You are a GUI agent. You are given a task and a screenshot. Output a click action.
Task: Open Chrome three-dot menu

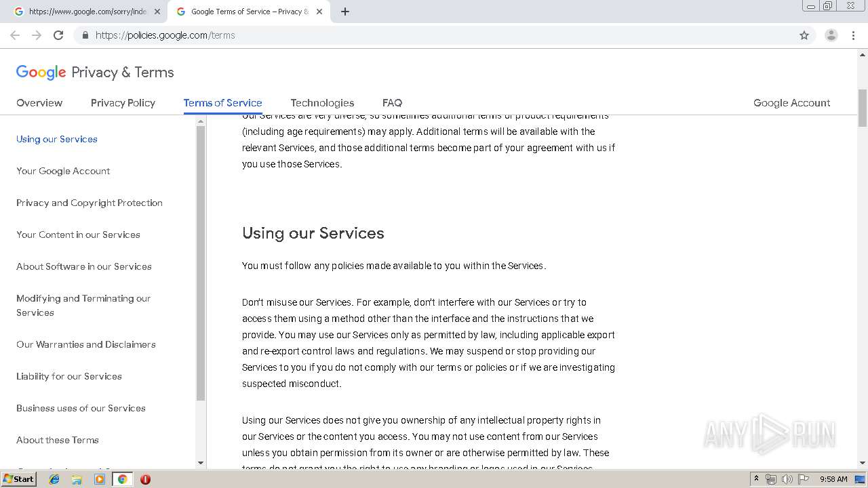(x=853, y=35)
